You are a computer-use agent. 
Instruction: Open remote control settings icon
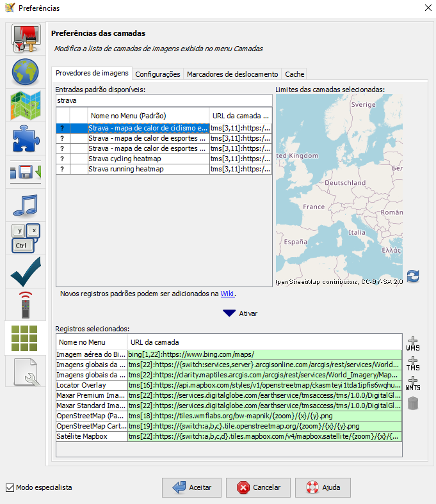pyautogui.click(x=26, y=304)
